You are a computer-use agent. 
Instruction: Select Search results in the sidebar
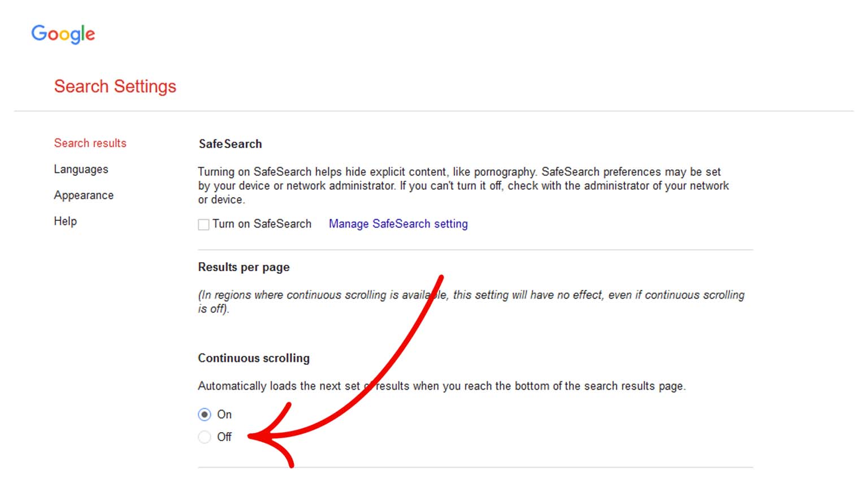(x=90, y=143)
